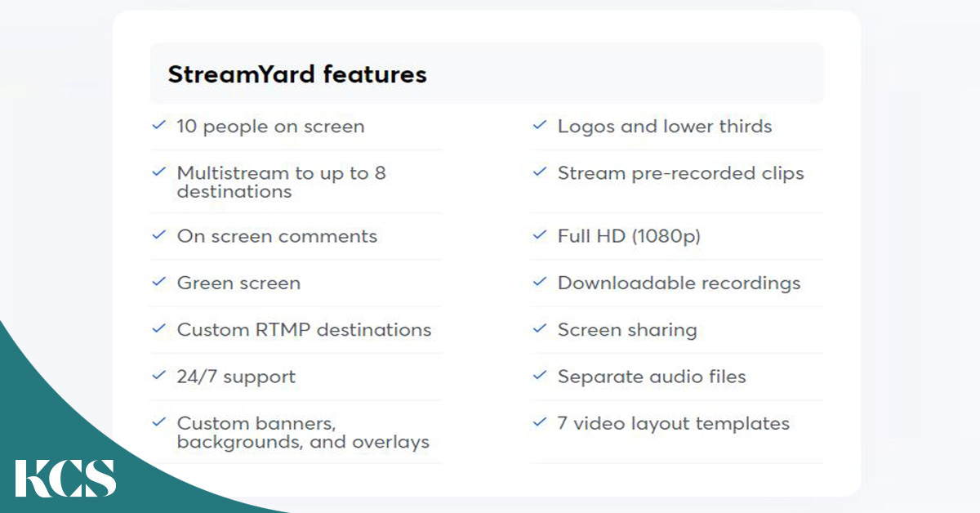Click checkmark beside Separate audio files

(x=539, y=377)
